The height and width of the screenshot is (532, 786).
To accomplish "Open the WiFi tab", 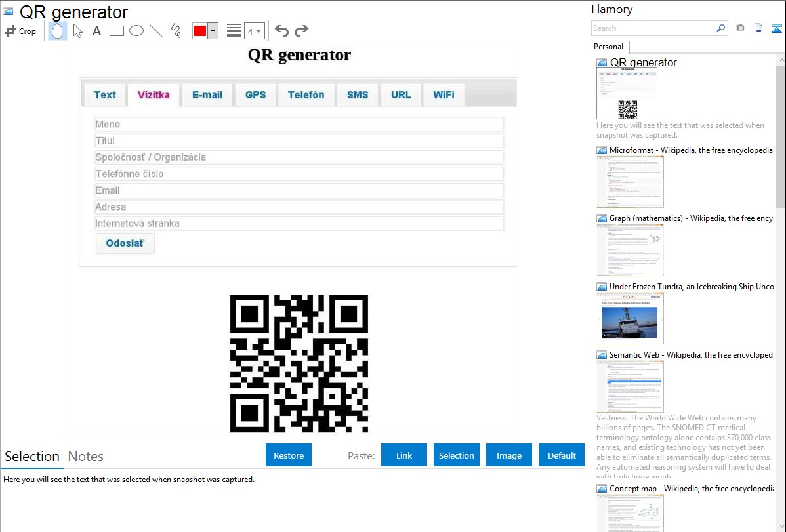I will [x=444, y=94].
